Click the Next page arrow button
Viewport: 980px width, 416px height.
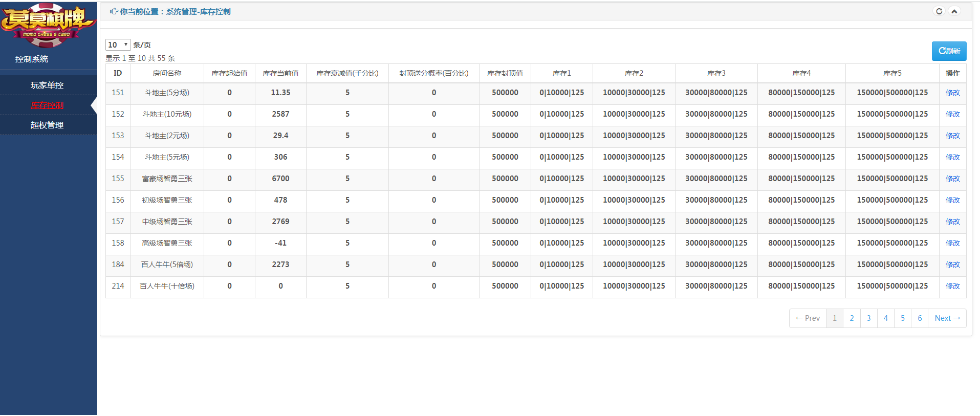pos(947,318)
